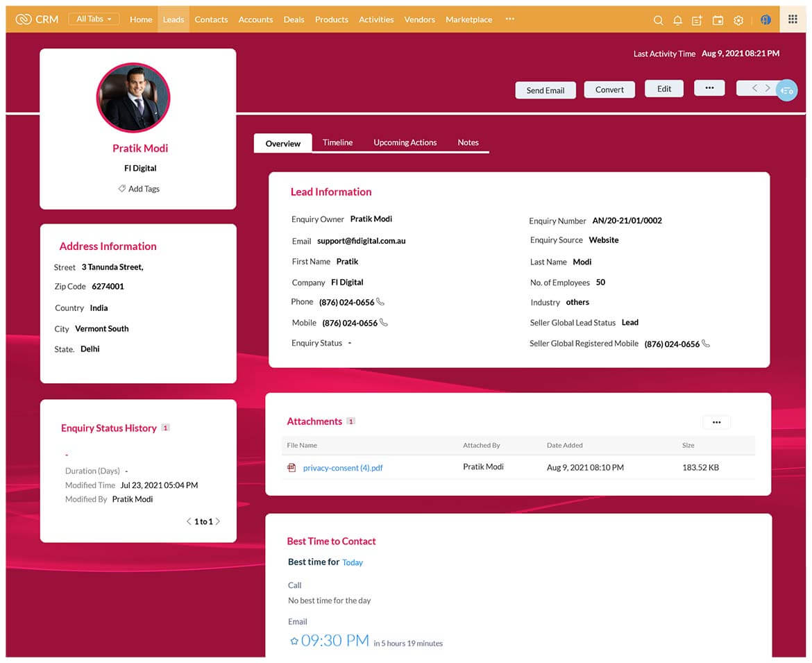
Task: Open notifications bell icon
Action: point(677,20)
